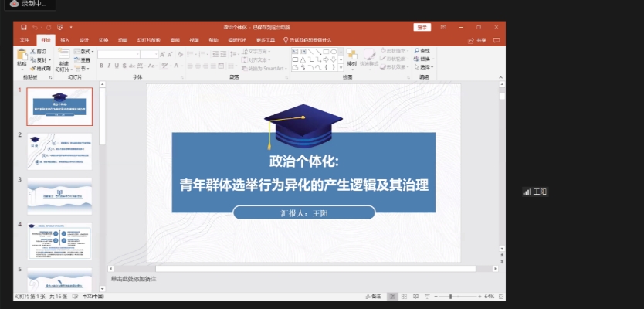Toggle Bold formatting
This screenshot has width=644, height=309.
pyautogui.click(x=101, y=66)
